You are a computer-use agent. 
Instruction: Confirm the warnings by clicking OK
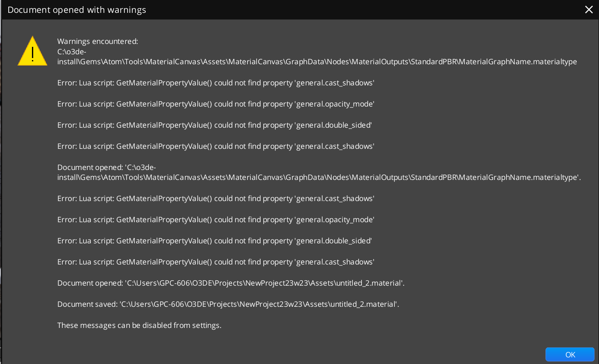[570, 354]
